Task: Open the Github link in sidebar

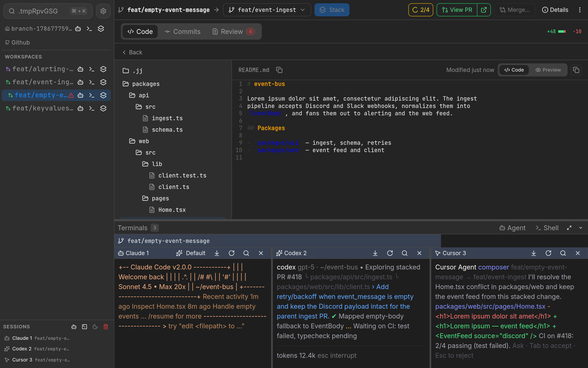Action: click(18, 43)
